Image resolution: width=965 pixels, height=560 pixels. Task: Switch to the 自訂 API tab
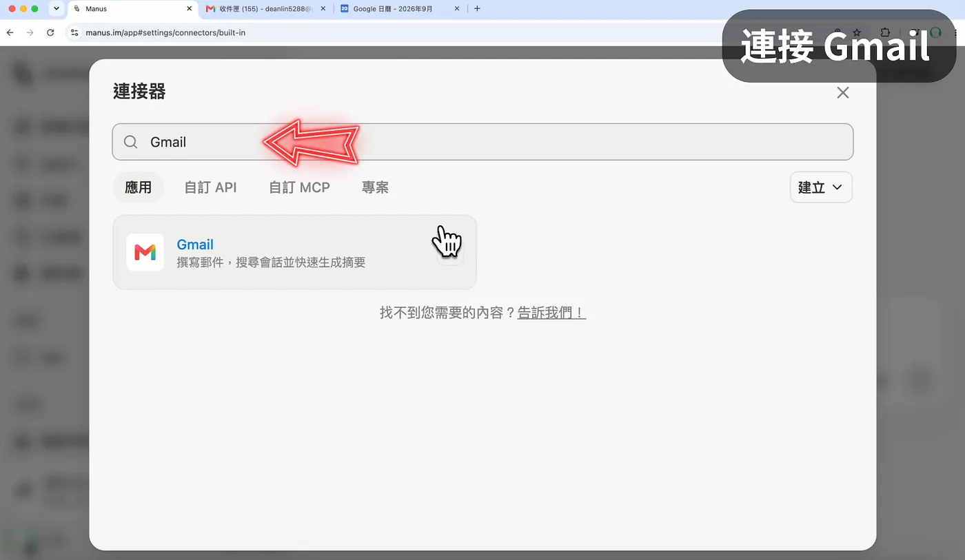[x=210, y=187]
